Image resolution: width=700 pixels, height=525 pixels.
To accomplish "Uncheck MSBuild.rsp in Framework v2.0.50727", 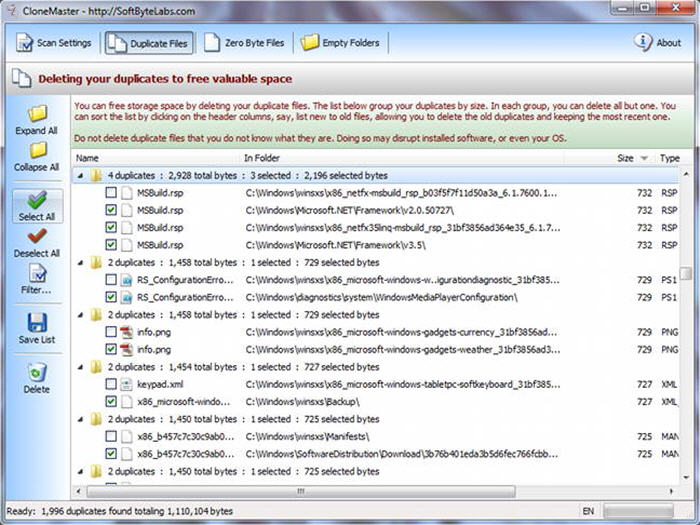I will pyautogui.click(x=111, y=210).
